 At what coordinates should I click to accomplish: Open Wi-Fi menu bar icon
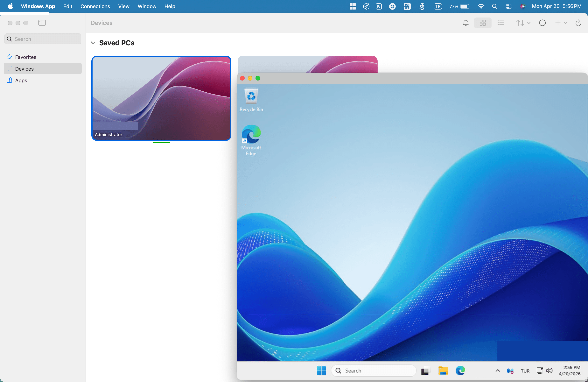pos(481,6)
